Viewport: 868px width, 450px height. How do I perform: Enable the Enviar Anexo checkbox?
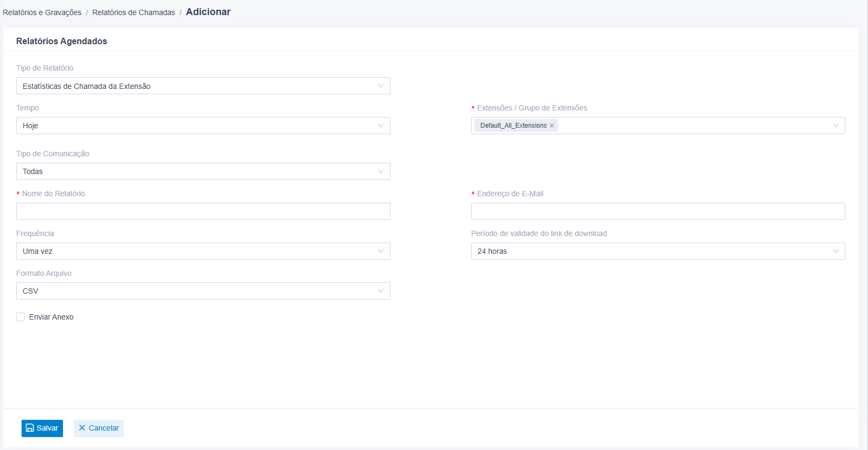tap(20, 317)
